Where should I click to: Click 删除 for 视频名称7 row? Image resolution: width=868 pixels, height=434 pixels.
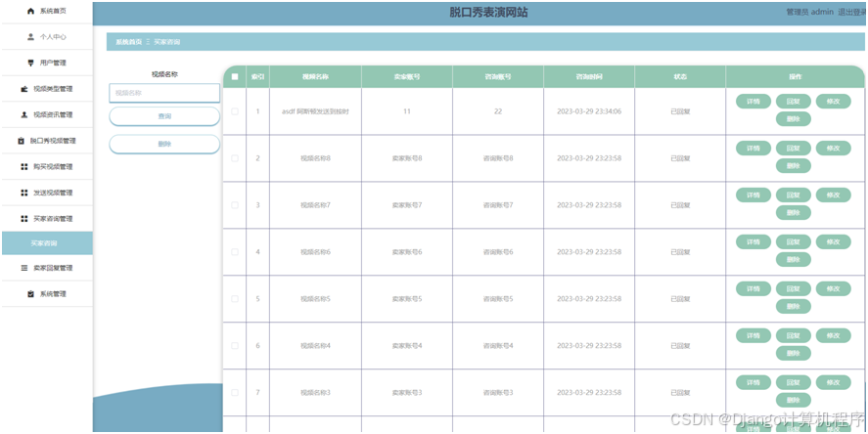point(794,213)
